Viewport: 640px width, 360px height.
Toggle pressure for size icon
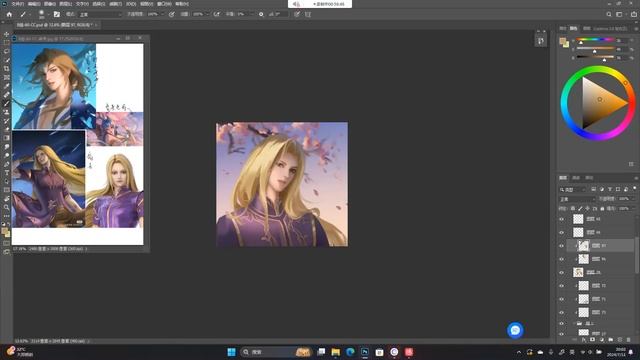pyautogui.click(x=297, y=14)
